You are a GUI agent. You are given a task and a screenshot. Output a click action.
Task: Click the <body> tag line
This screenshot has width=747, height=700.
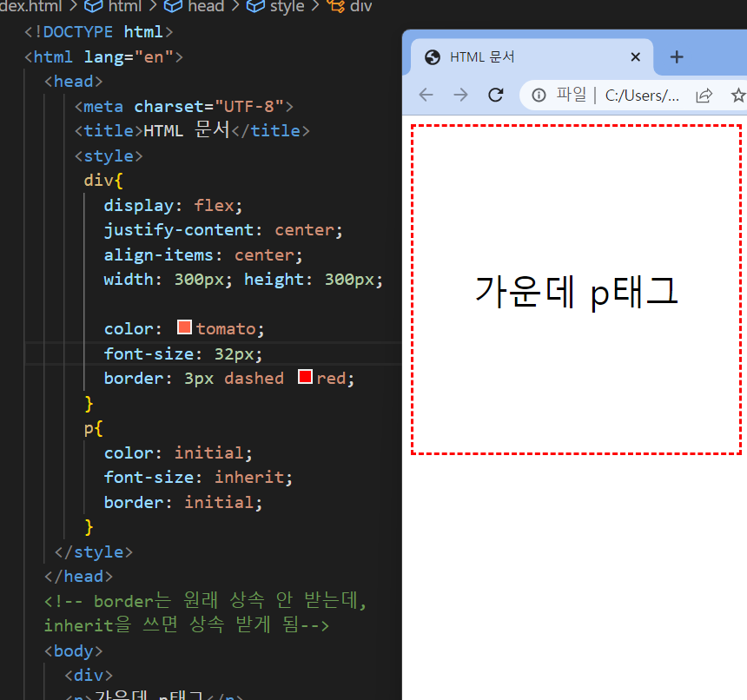tap(73, 650)
